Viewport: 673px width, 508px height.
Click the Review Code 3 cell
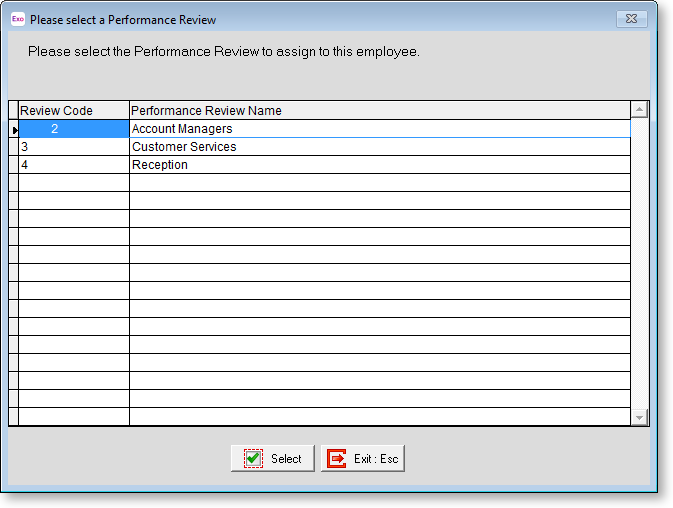(x=74, y=147)
